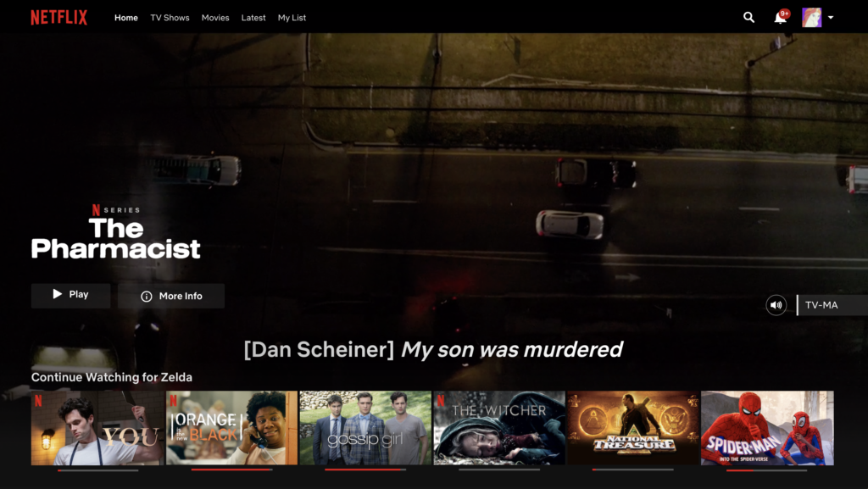Open More Info for The Pharmacist
Screen dimensions: 868x489
(x=171, y=296)
